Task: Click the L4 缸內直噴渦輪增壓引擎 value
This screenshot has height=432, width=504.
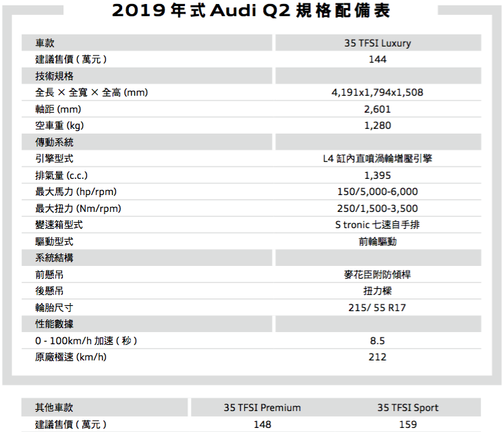Action: pyautogui.click(x=378, y=159)
